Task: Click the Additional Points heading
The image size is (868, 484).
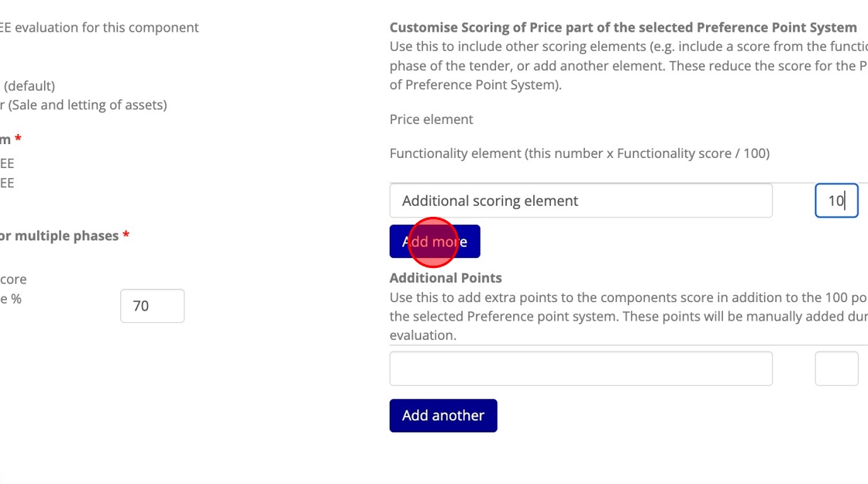Action: click(446, 278)
